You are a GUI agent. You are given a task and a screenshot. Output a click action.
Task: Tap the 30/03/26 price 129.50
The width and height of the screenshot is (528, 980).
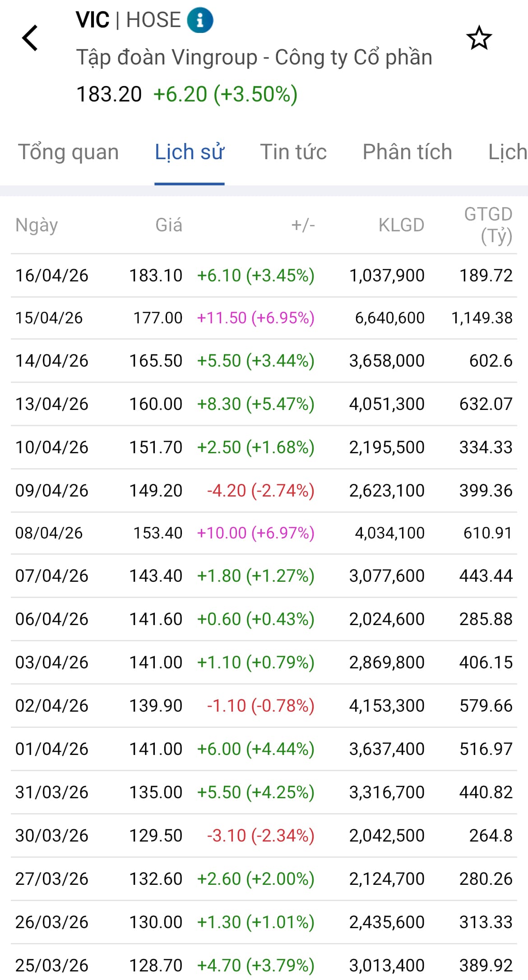[x=156, y=835]
